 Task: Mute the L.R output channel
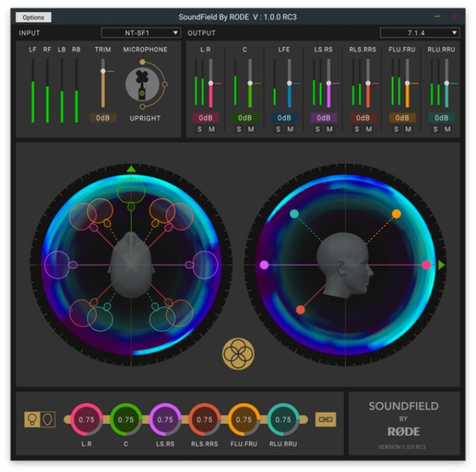pos(211,129)
